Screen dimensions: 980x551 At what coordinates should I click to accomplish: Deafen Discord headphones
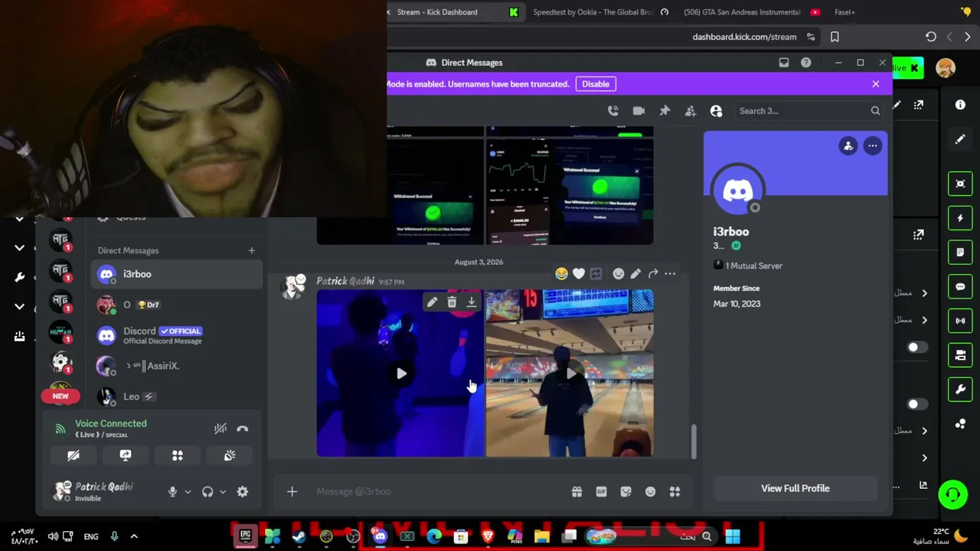tap(207, 492)
